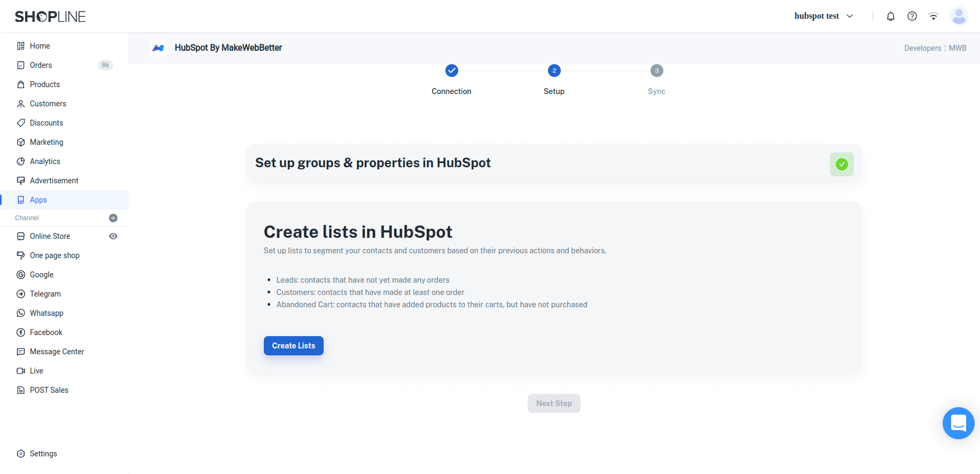Click the Orders sidebar icon
This screenshot has width=980, height=474.
(x=21, y=65)
